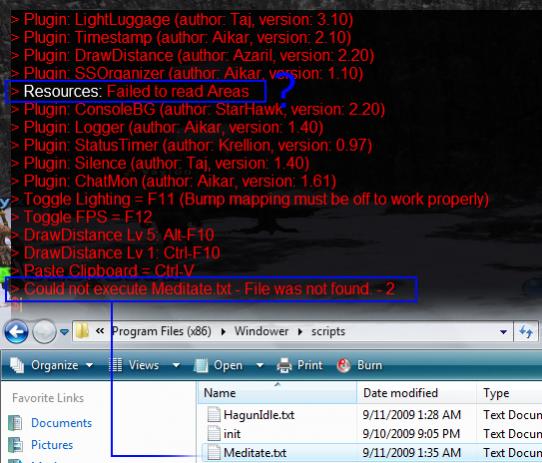
Task: Click the Print toolbar button
Action: 300,365
